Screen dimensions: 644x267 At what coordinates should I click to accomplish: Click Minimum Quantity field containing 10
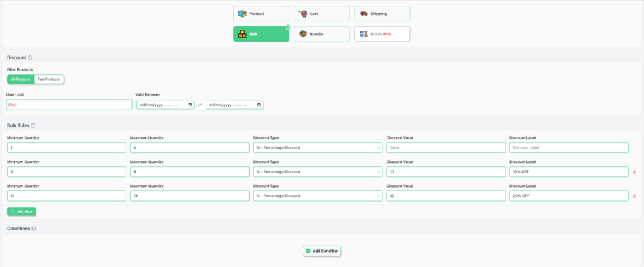click(x=67, y=196)
